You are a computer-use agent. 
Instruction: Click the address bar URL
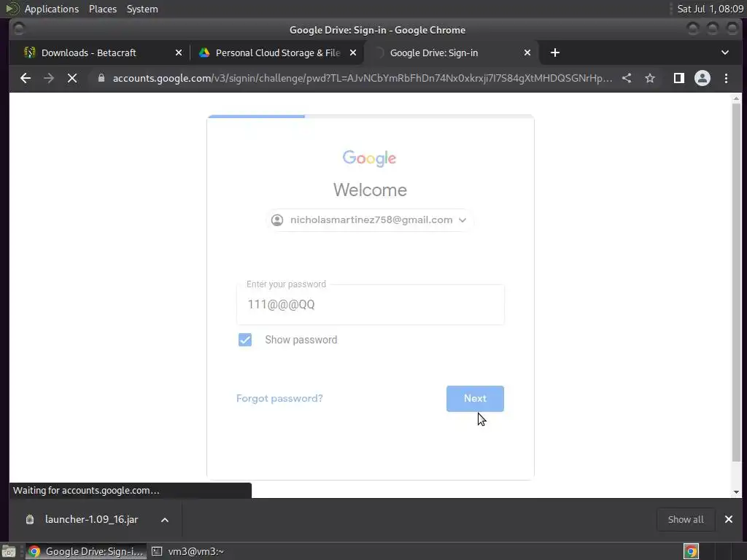pyautogui.click(x=362, y=78)
